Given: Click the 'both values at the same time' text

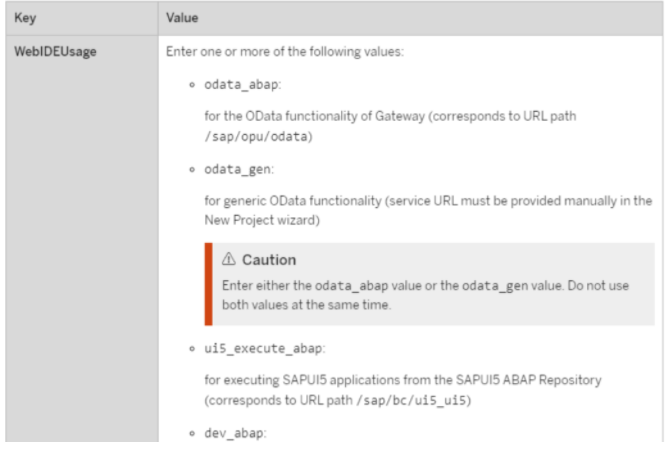Looking at the screenshot, I should (x=306, y=305).
